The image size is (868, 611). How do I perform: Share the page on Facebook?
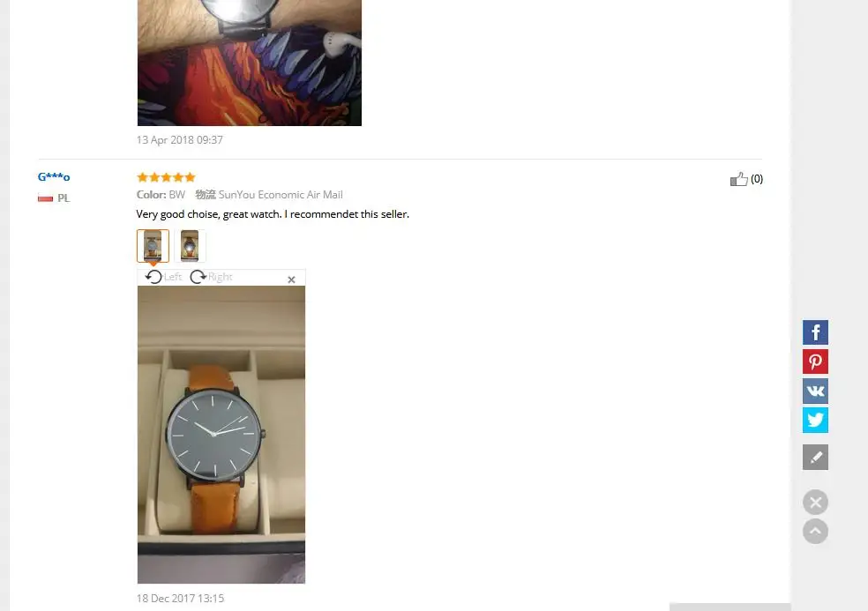[x=815, y=332]
